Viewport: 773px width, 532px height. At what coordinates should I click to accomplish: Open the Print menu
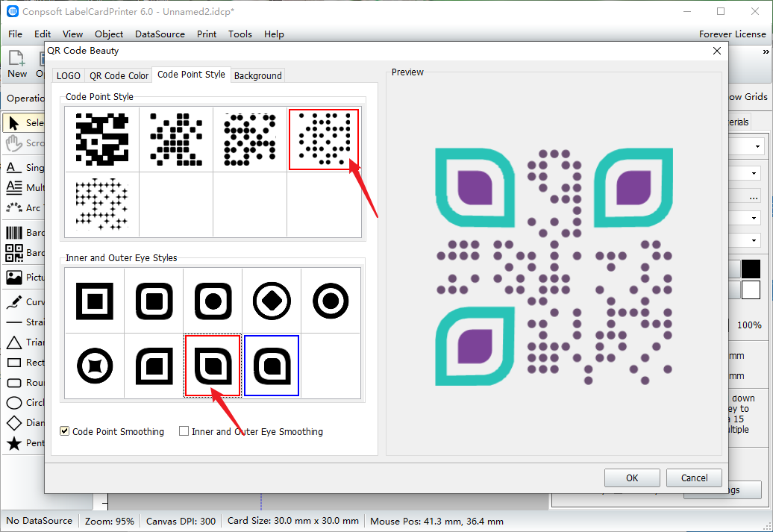click(x=207, y=34)
